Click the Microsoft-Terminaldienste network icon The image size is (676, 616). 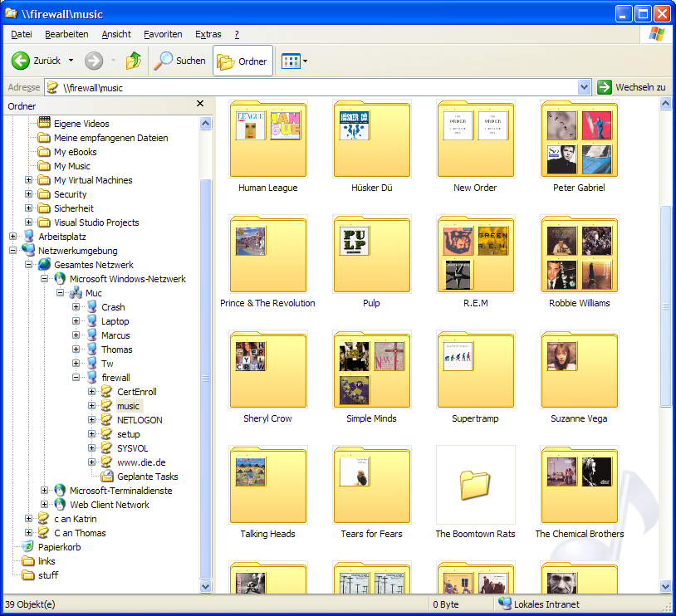tap(60, 491)
